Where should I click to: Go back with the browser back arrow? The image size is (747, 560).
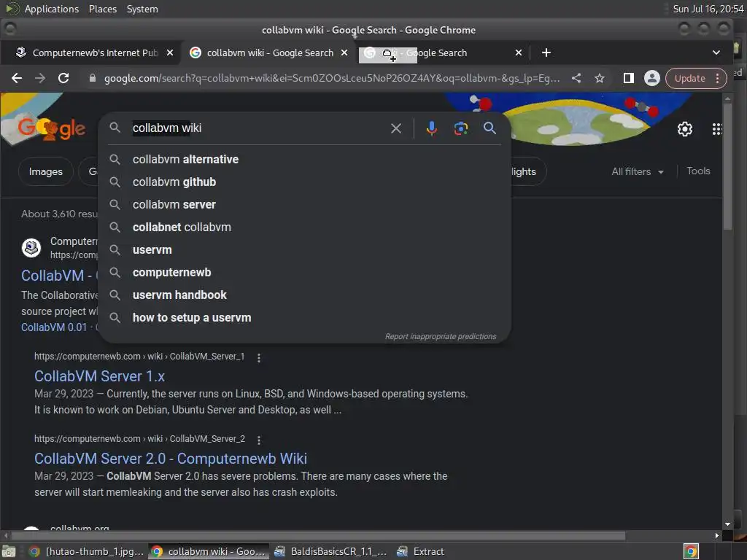[x=17, y=78]
